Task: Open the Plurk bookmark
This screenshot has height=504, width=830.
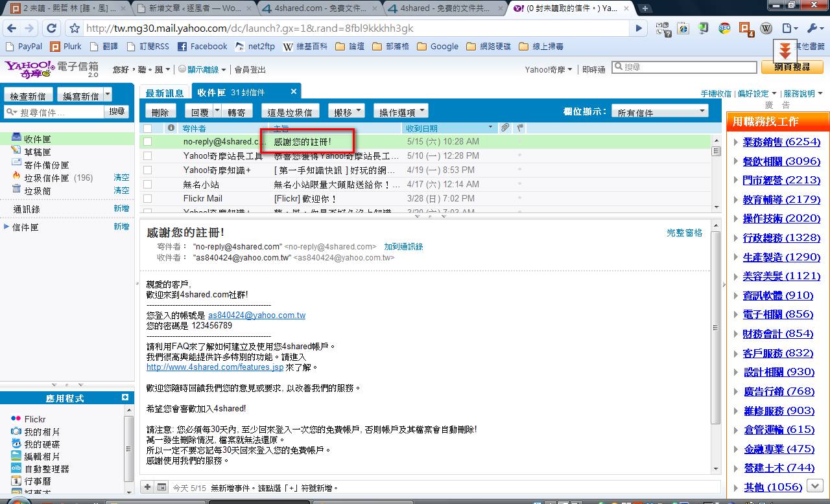Action: (66, 47)
